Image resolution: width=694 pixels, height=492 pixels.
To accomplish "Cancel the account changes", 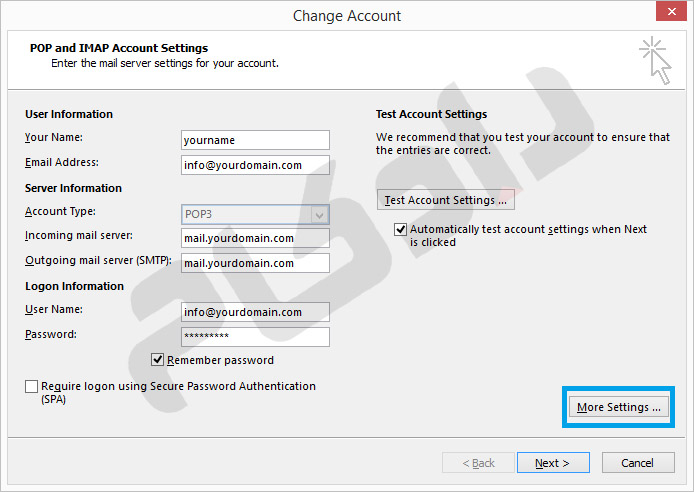I will pyautogui.click(x=637, y=463).
